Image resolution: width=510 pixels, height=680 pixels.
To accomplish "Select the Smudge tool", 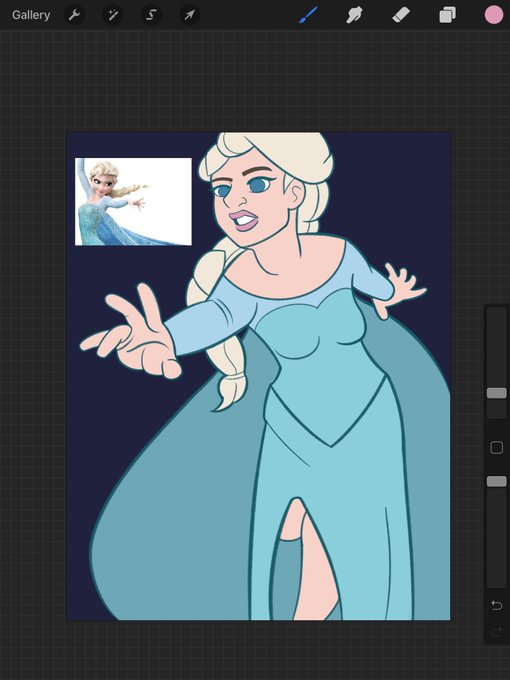I will tap(354, 15).
